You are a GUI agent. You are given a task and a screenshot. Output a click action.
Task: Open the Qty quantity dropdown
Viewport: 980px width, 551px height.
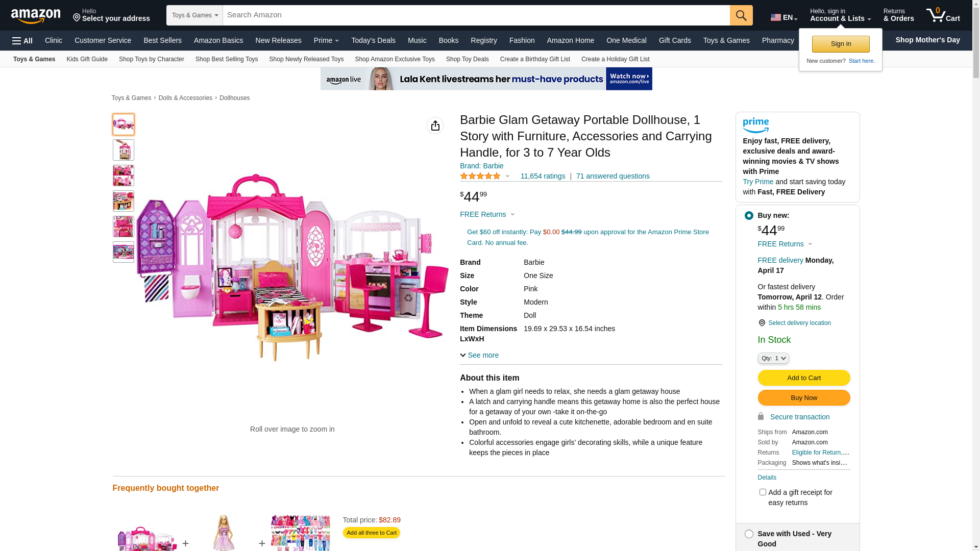(x=773, y=358)
